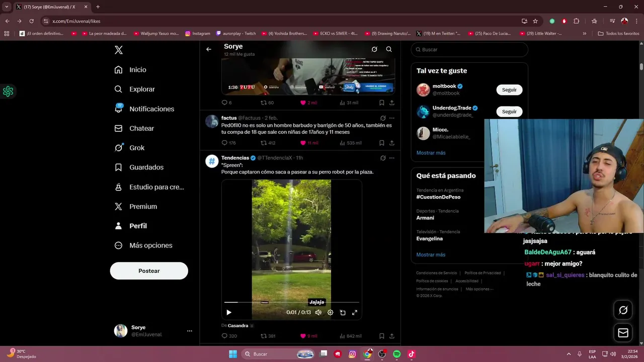This screenshot has height=362, width=644.
Task: Toggle picture-in-picture on video
Action: (343, 312)
